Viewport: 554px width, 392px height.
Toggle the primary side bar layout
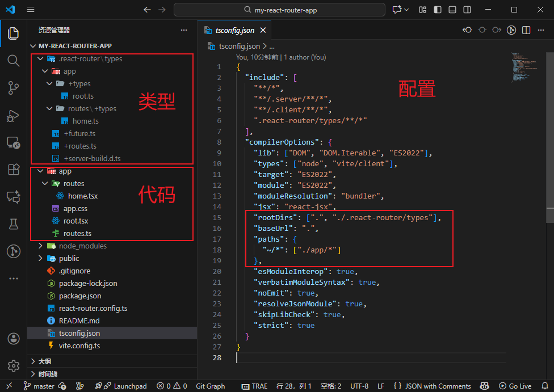438,10
